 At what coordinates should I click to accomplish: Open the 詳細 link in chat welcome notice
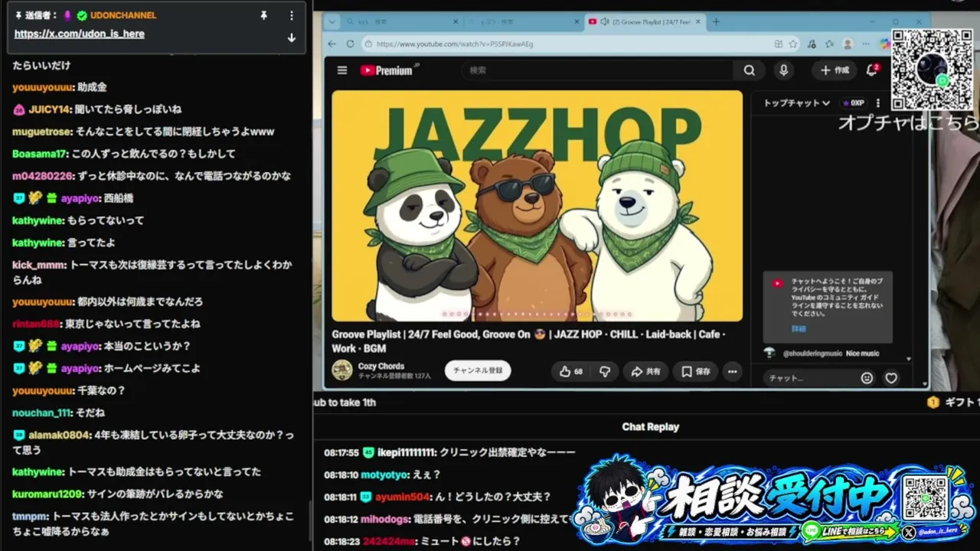tap(799, 328)
